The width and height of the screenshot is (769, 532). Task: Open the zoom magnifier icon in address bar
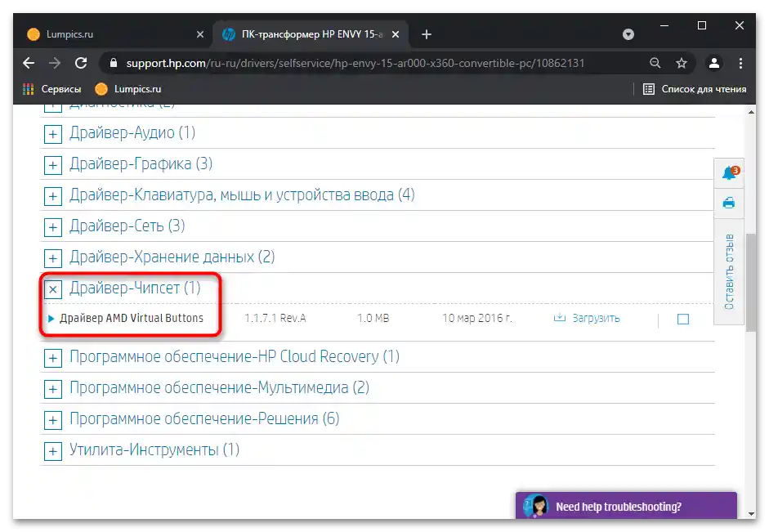tap(655, 63)
